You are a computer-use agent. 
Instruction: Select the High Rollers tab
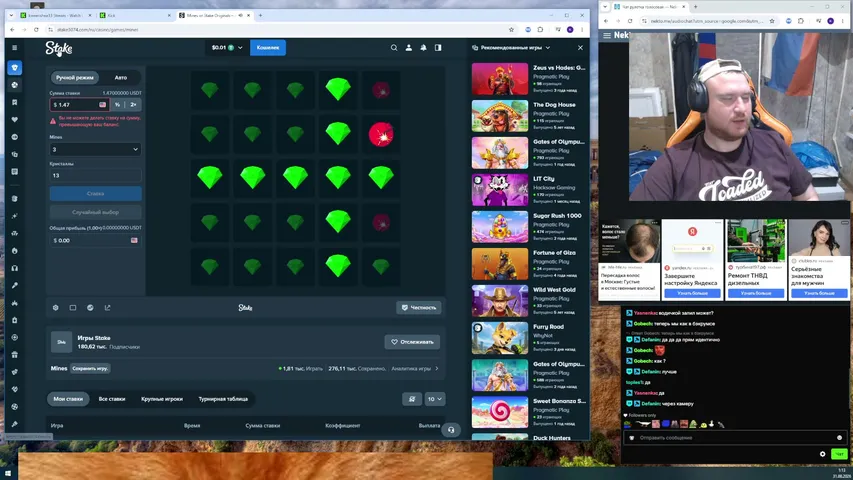[x=162, y=399]
